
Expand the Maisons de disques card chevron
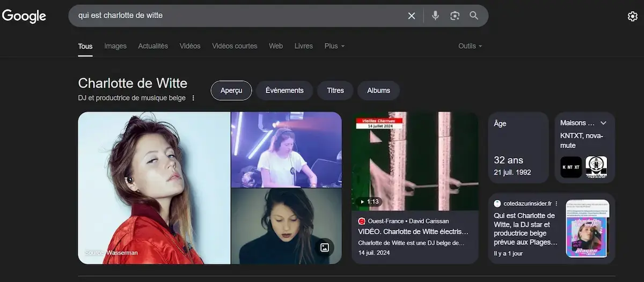coord(604,123)
